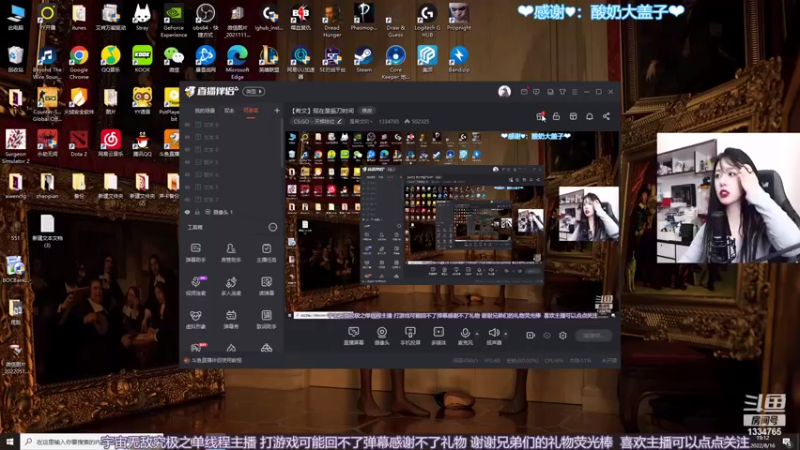Open the dropdown next to the CS:GO category

360,121
